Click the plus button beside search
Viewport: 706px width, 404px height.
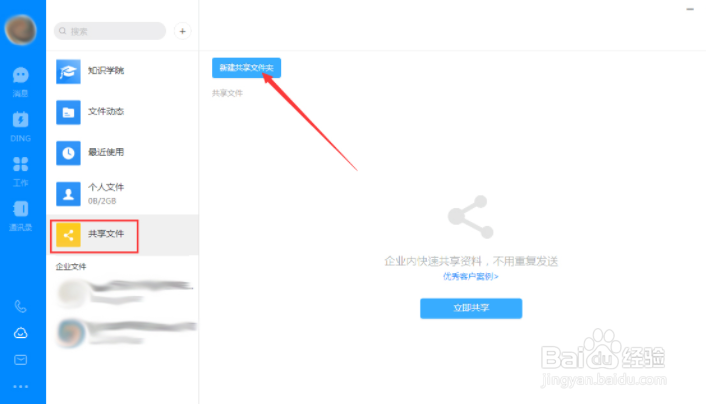coord(182,31)
